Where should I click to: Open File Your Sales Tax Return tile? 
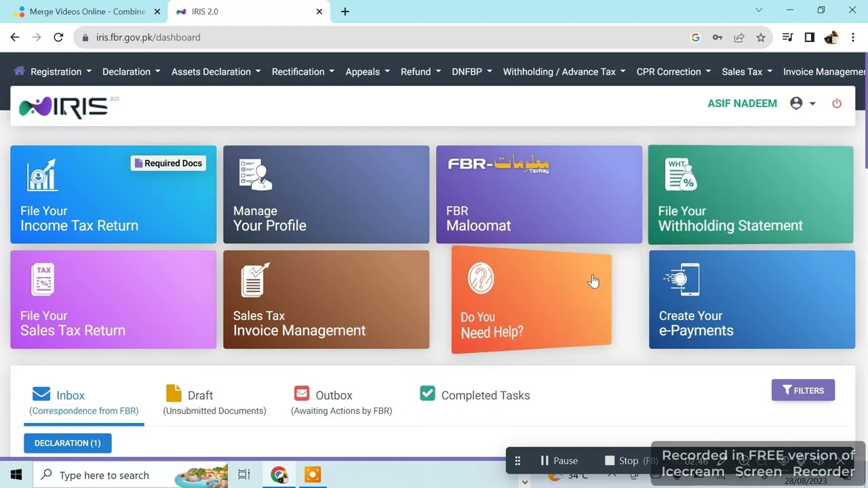(113, 300)
